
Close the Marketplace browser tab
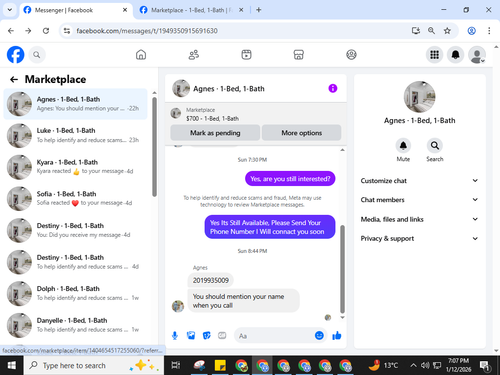(x=241, y=10)
